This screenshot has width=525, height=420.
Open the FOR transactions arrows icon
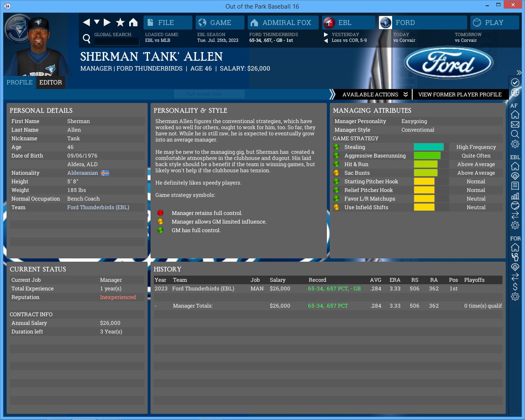tap(515, 277)
